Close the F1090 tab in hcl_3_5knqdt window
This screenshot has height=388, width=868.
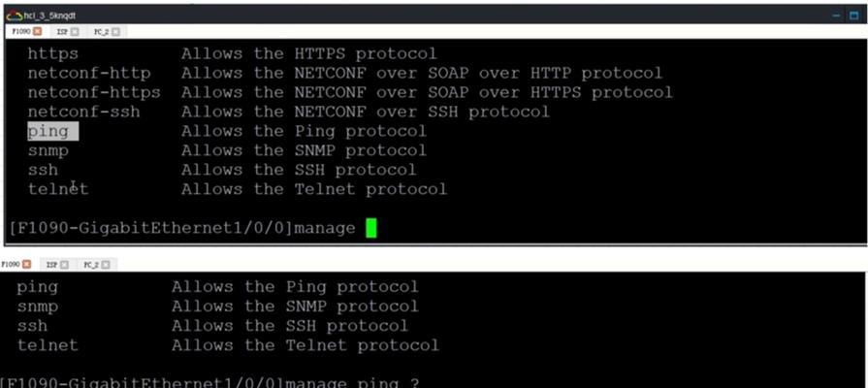(37, 32)
